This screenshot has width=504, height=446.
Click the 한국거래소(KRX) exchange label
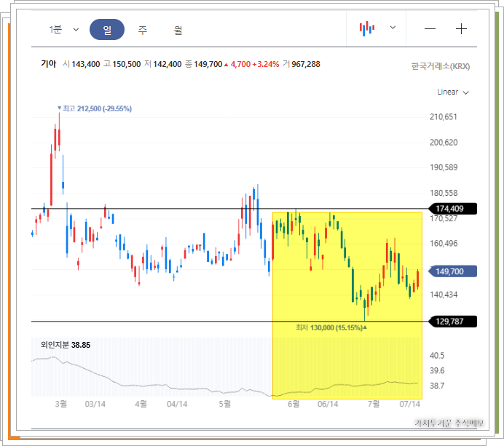(441, 66)
